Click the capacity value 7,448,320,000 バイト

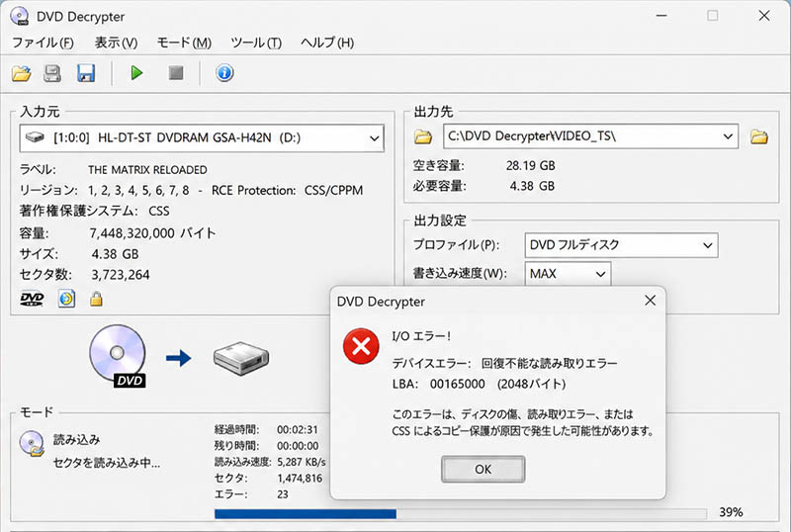(x=153, y=233)
